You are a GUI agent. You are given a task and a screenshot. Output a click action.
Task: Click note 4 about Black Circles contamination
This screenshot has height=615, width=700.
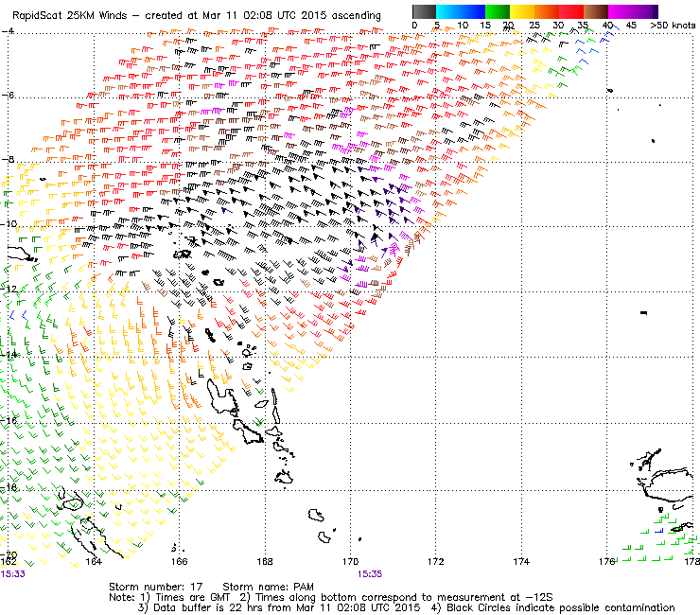coord(553,607)
